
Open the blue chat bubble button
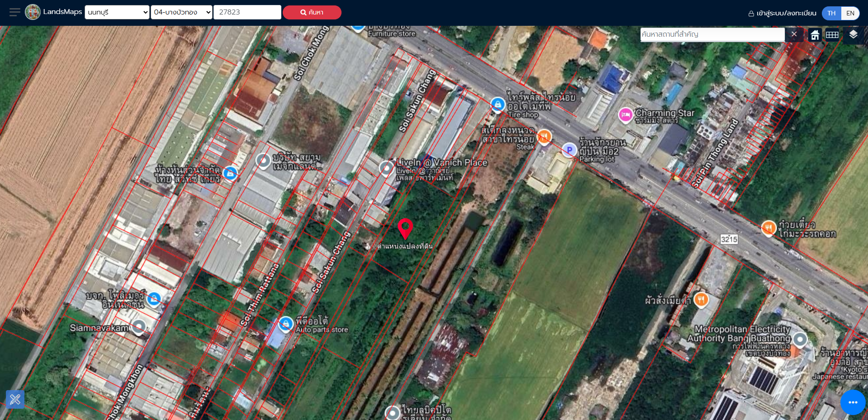pyautogui.click(x=853, y=402)
